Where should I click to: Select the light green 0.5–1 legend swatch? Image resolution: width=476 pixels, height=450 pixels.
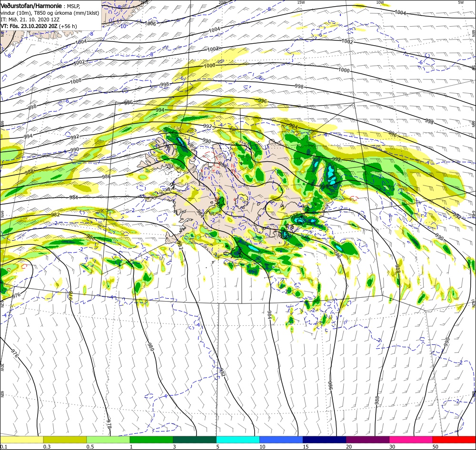pyautogui.click(x=108, y=440)
